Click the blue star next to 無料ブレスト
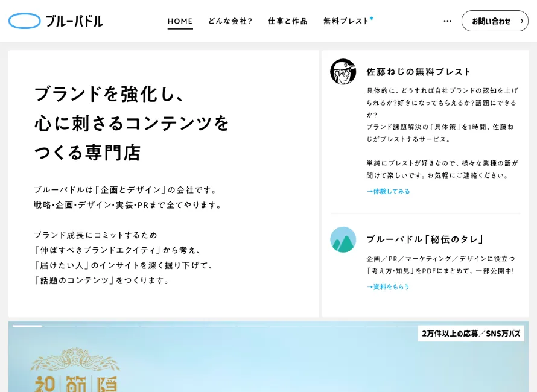This screenshot has width=537, height=392. (372, 18)
